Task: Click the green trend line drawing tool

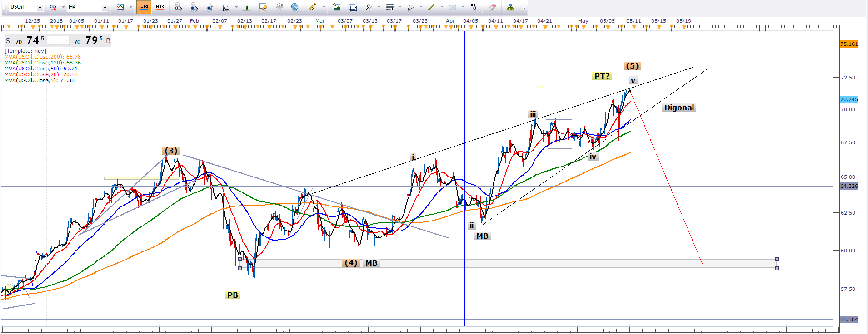Action: coord(431,7)
